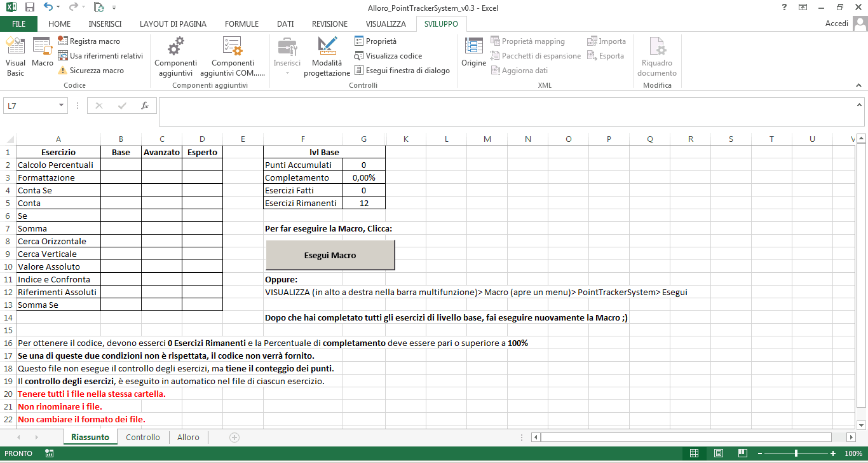The width and height of the screenshot is (868, 463).
Task: Open Componenti aggiuntivi COM dialog
Action: point(233,56)
